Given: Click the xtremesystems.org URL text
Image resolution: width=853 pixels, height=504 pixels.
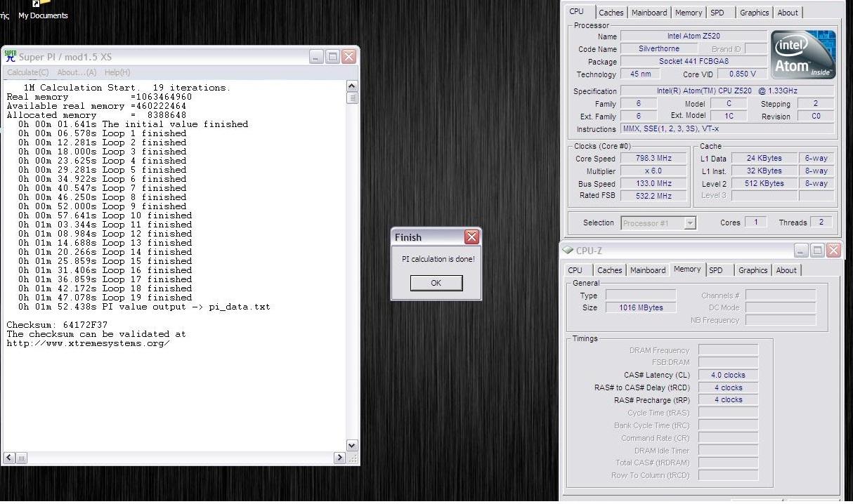Looking at the screenshot, I should pyautogui.click(x=88, y=343).
